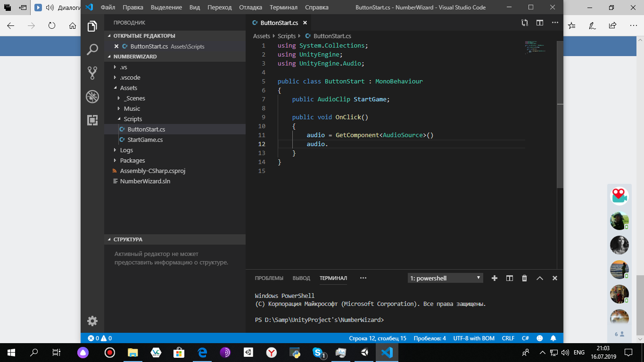Open terminal panel overflow ellipsis

click(363, 278)
